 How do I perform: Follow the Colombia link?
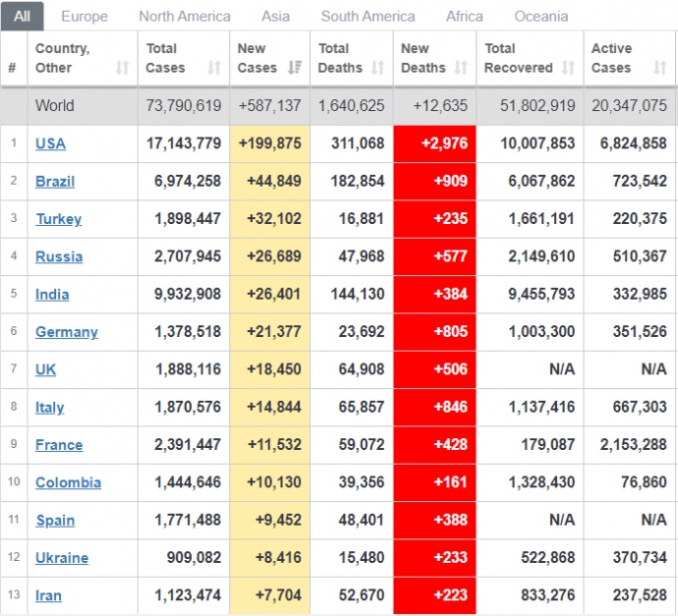click(x=68, y=482)
